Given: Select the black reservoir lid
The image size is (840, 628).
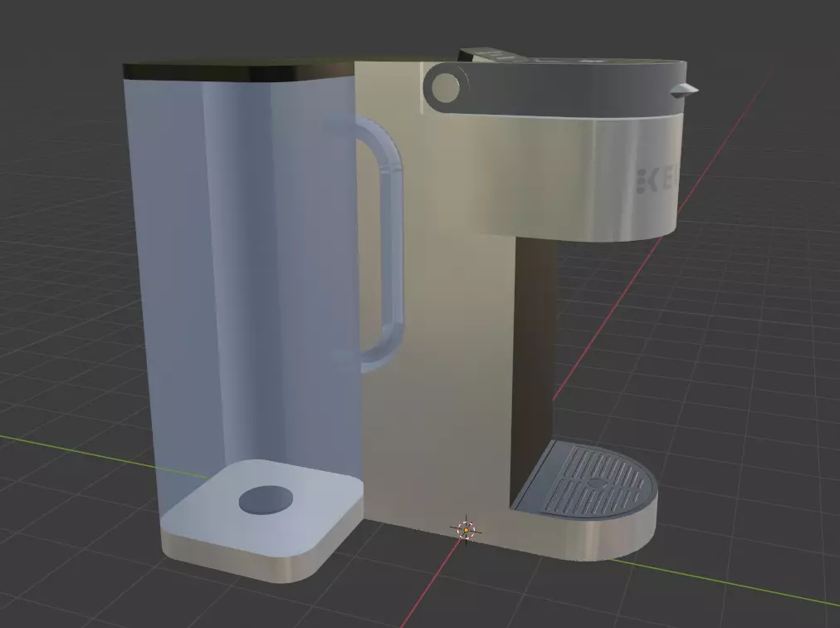Looking at the screenshot, I should point(239,72).
